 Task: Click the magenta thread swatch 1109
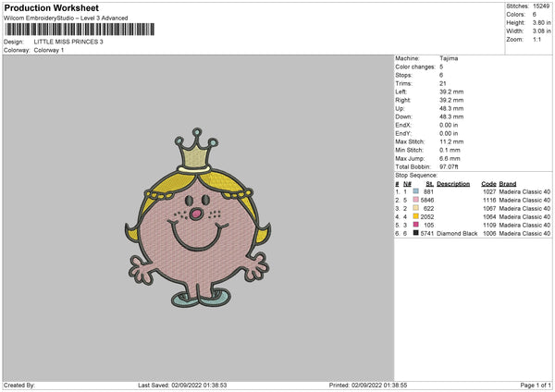[x=415, y=225]
